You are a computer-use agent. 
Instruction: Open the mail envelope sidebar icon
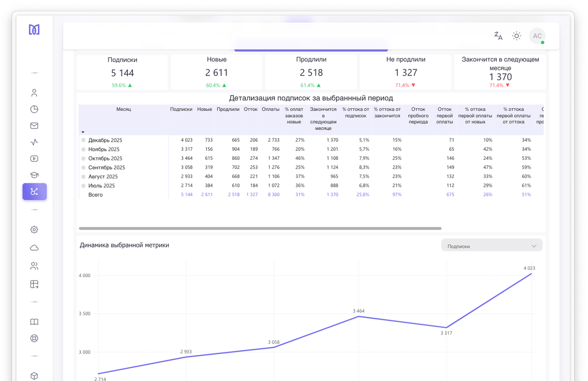point(34,126)
